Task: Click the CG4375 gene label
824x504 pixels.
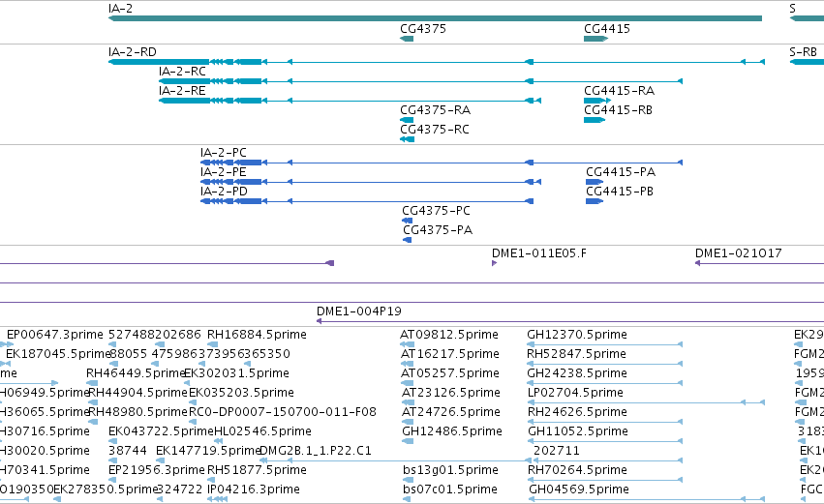Action: click(423, 28)
